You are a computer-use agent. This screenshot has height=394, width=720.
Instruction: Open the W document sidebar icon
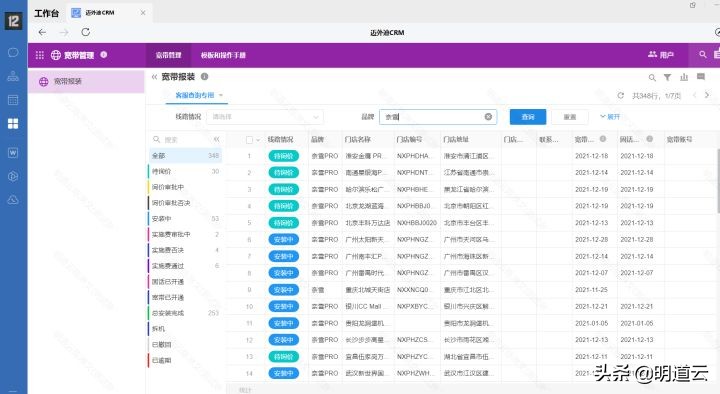[x=13, y=152]
